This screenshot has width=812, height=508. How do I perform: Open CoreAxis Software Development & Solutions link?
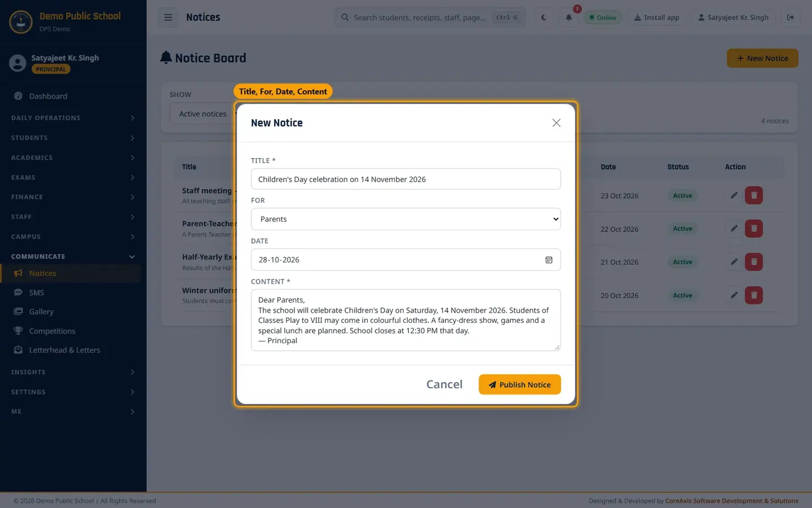click(x=731, y=501)
